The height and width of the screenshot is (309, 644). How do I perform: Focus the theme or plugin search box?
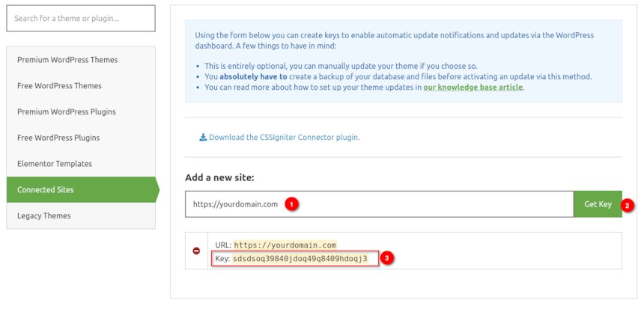(81, 19)
